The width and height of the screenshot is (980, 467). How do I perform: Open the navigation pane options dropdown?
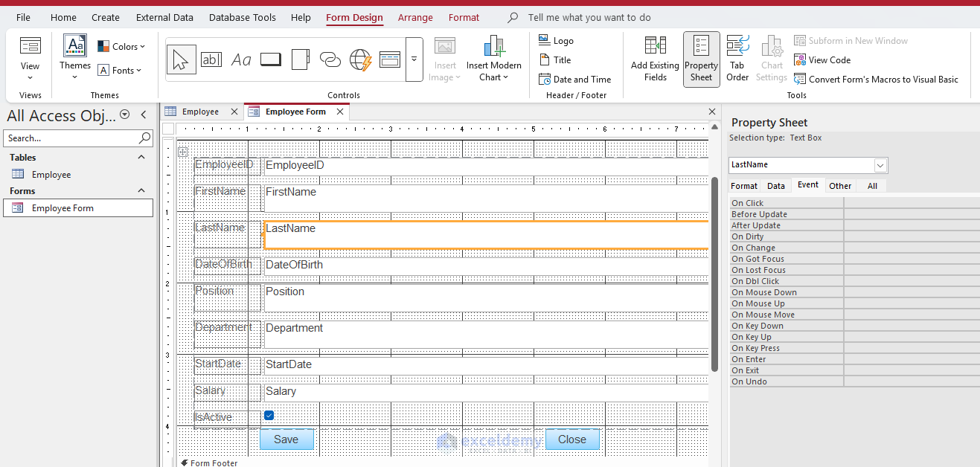[x=125, y=115]
